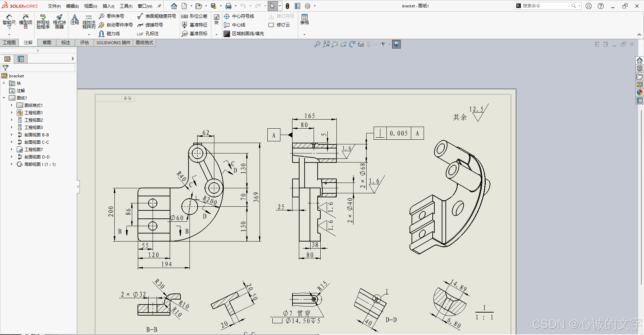Viewport: 644px width, 335px height.
Task: Expand the left panel tabs chevron
Action: 72,59
